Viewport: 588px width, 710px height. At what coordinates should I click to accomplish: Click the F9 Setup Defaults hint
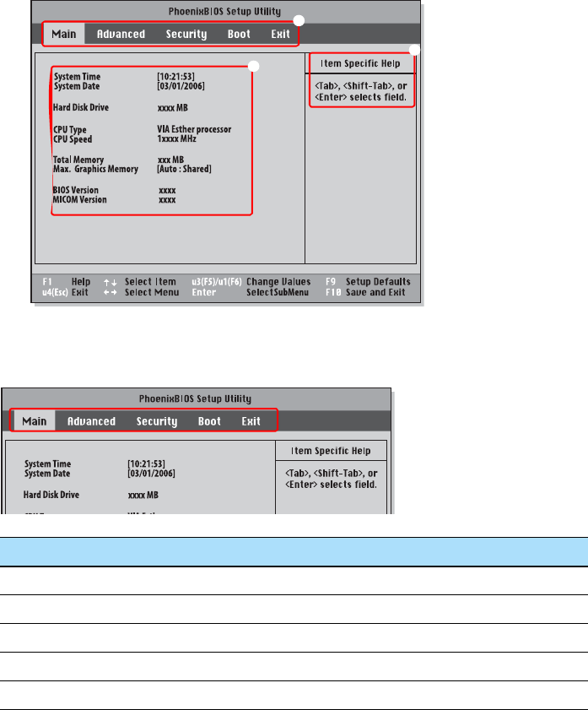point(368,282)
